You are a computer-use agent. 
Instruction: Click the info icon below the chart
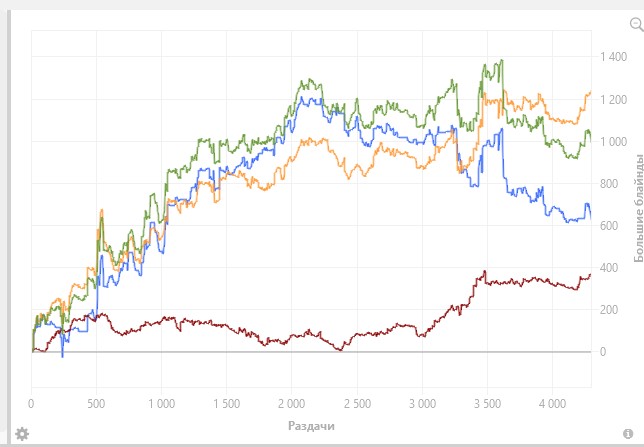(x=628, y=433)
